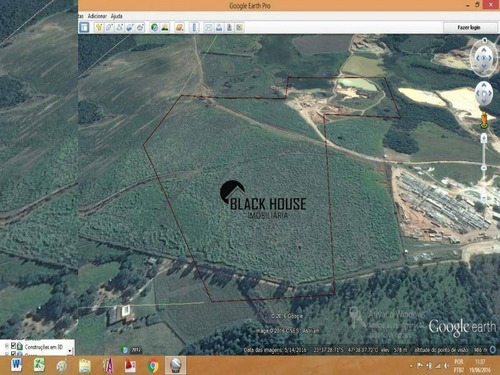Open the Adicionar menu
500x375 pixels.
pos(97,16)
